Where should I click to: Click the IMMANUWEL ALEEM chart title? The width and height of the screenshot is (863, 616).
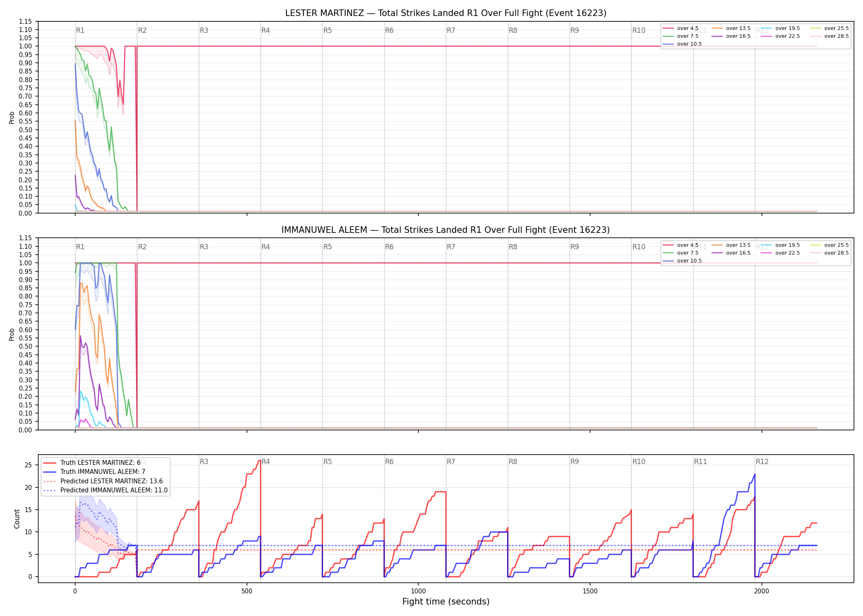tap(446, 230)
